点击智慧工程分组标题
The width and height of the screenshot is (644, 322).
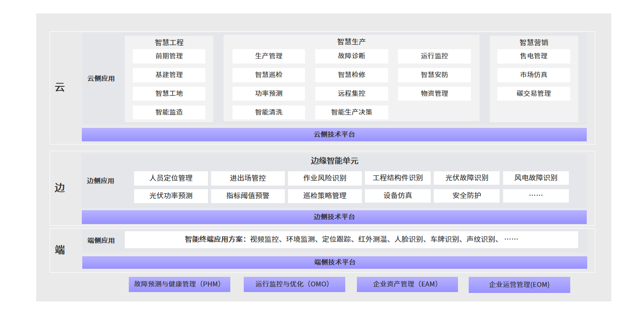(x=169, y=42)
